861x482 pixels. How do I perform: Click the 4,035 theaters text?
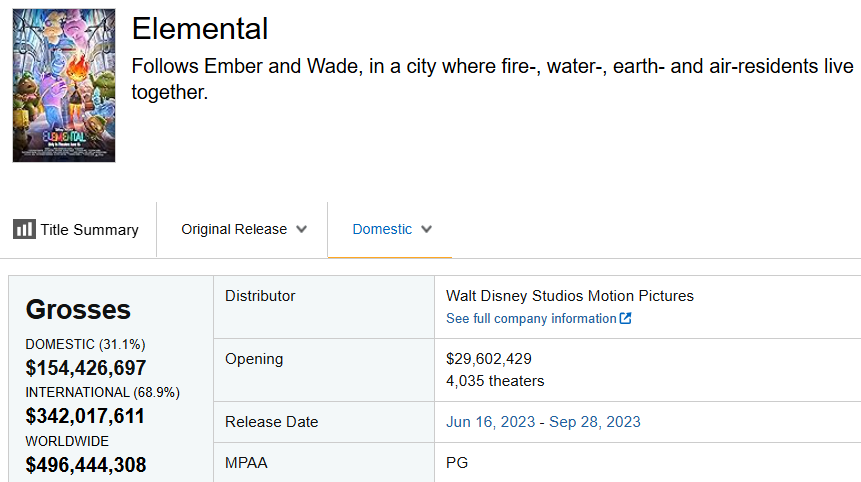pos(495,381)
